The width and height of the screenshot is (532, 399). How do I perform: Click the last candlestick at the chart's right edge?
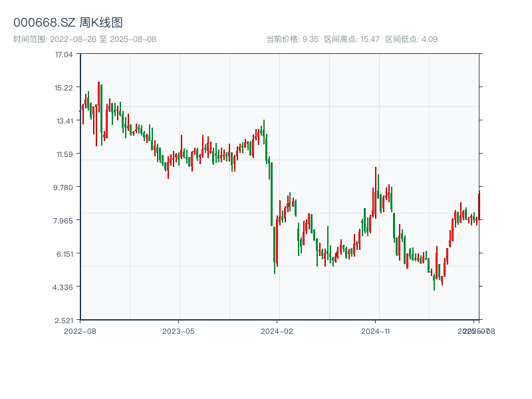(479, 205)
